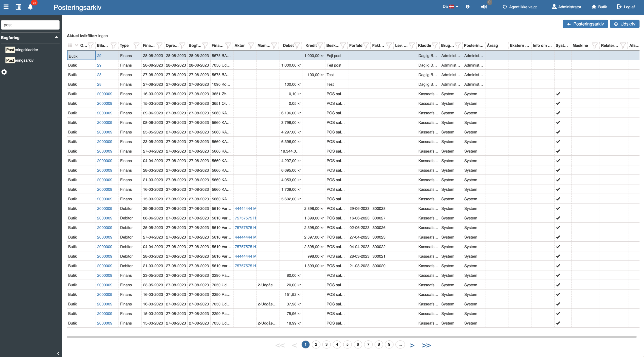Collapse the Bogføring section
Viewport: 644px width, 357px height.
click(56, 37)
